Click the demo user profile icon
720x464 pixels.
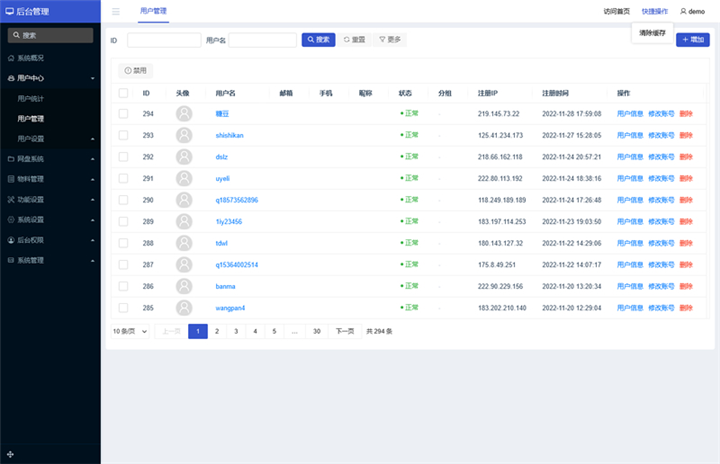684,11
